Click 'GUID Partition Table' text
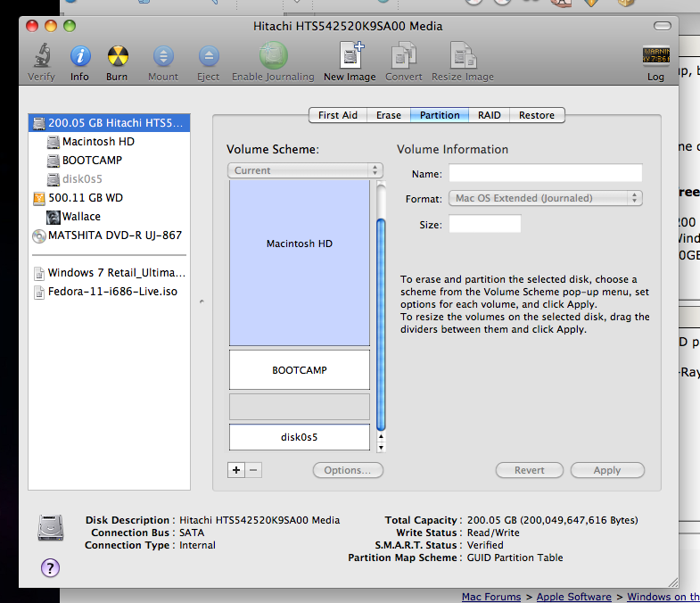 click(x=515, y=558)
